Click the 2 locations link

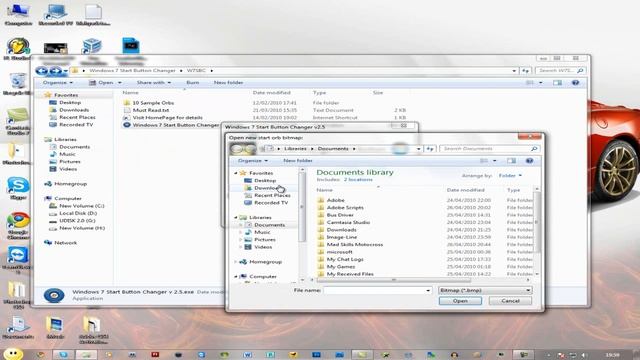358,180
